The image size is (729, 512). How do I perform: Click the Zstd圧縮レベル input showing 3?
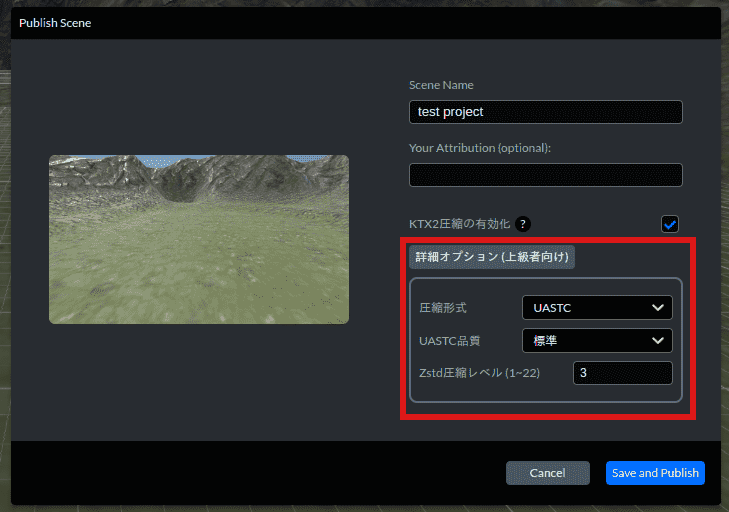[x=622, y=374]
